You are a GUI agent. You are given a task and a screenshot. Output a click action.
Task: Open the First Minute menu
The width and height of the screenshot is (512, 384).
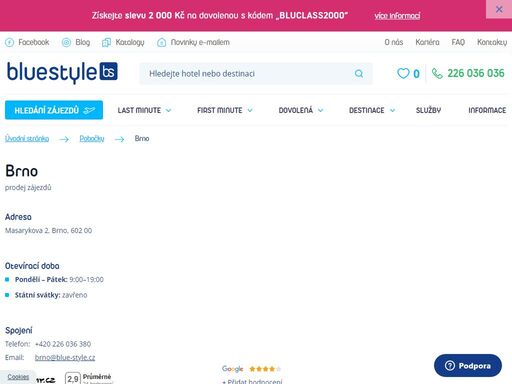point(220,110)
